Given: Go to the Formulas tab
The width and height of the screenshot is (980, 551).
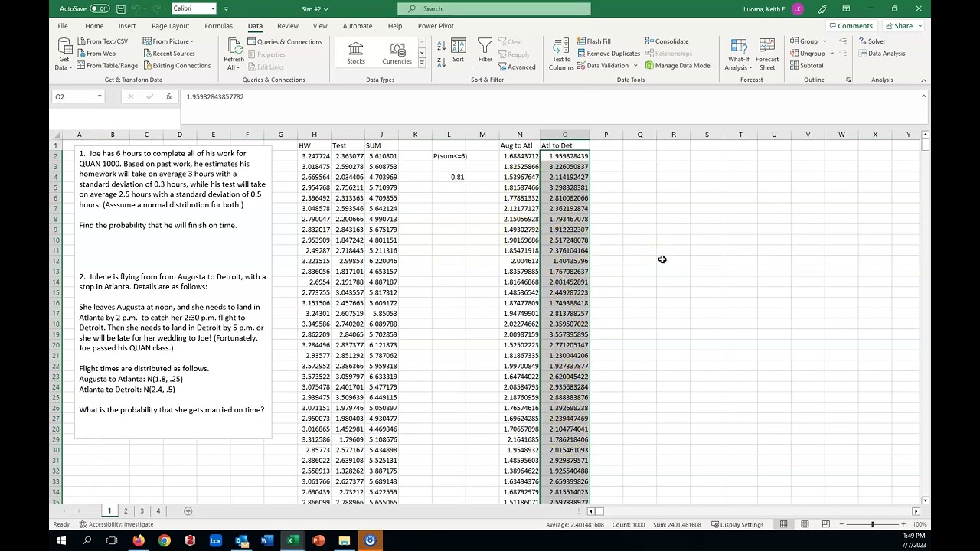Looking at the screenshot, I should [218, 26].
